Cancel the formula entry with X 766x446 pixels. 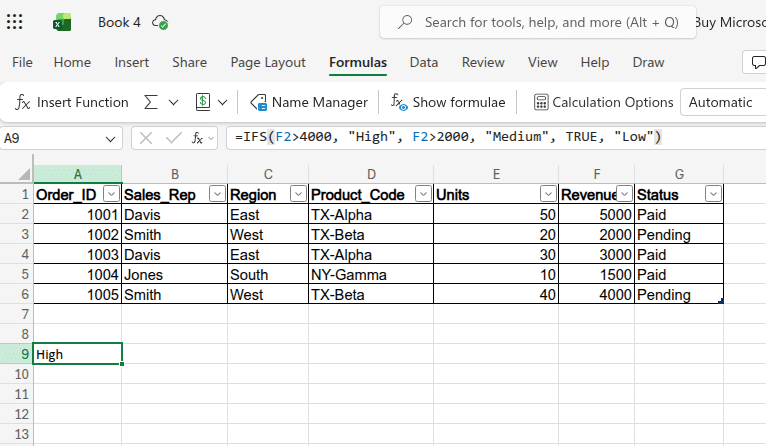146,138
